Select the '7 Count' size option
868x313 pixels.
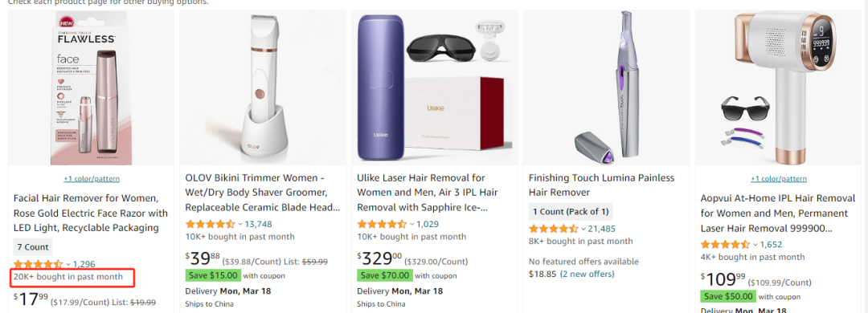[33, 247]
